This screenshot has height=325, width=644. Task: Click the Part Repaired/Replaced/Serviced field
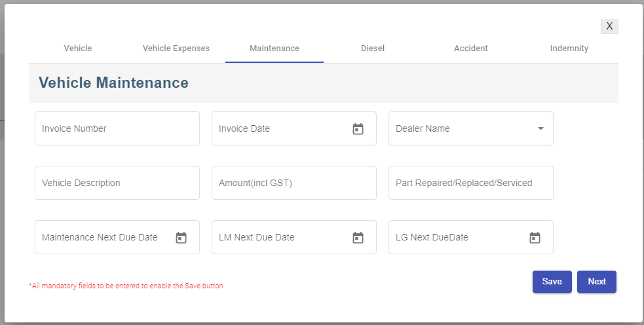[x=470, y=183]
